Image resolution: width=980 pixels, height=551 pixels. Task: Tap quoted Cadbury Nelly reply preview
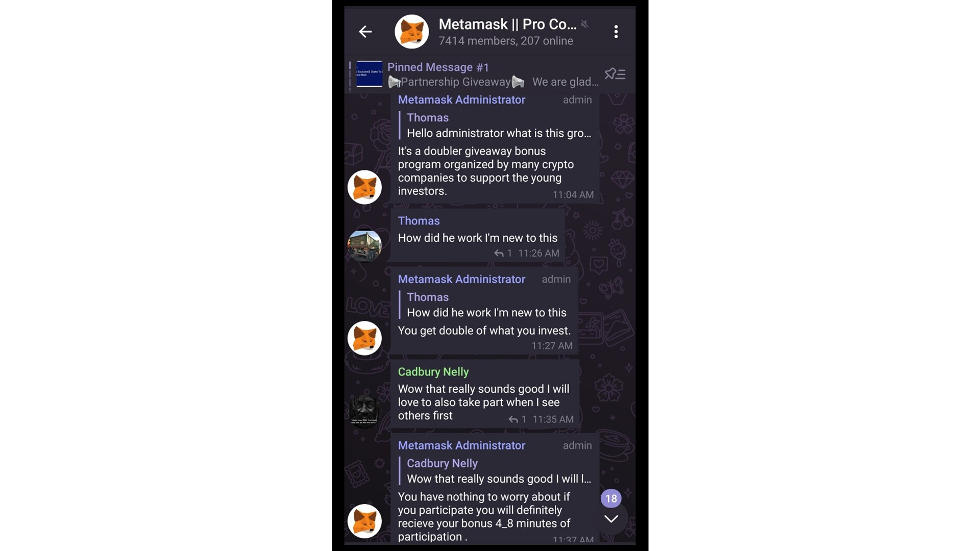pyautogui.click(x=498, y=471)
